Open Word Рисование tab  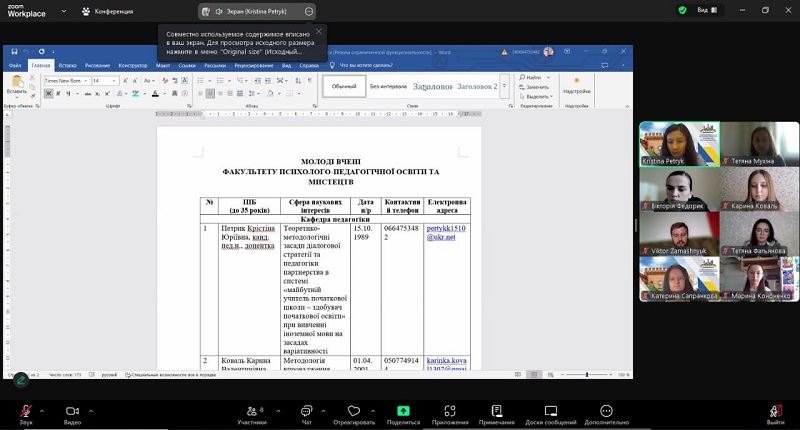point(97,65)
